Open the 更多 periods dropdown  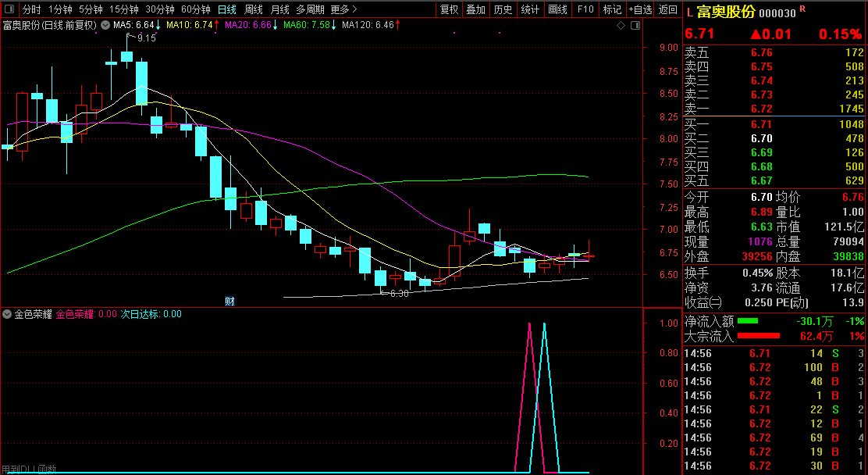coord(344,9)
